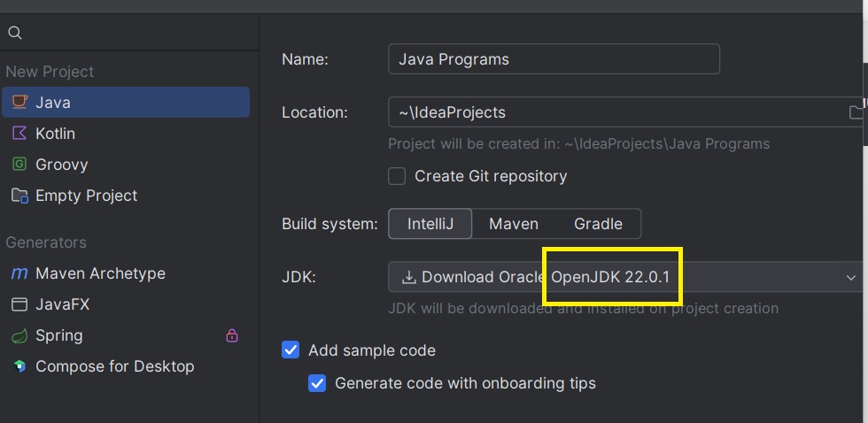Click the Groovy G icon
This screenshot has width=868, height=423.
click(x=19, y=165)
